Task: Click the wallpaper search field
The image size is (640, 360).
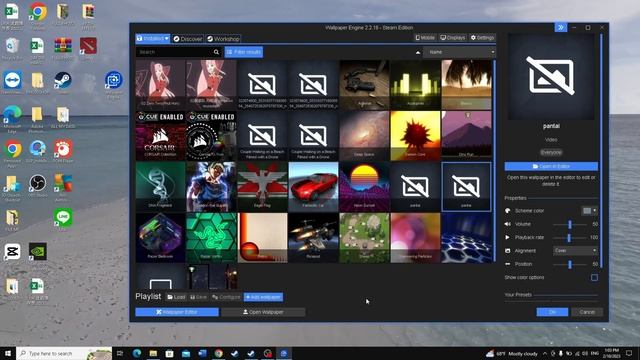Action: [x=173, y=52]
